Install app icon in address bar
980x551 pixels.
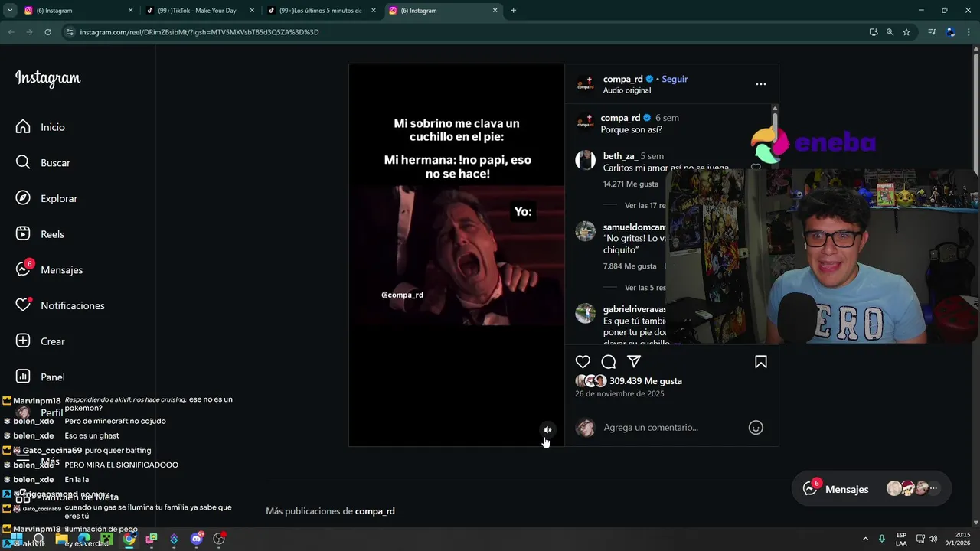(x=873, y=32)
